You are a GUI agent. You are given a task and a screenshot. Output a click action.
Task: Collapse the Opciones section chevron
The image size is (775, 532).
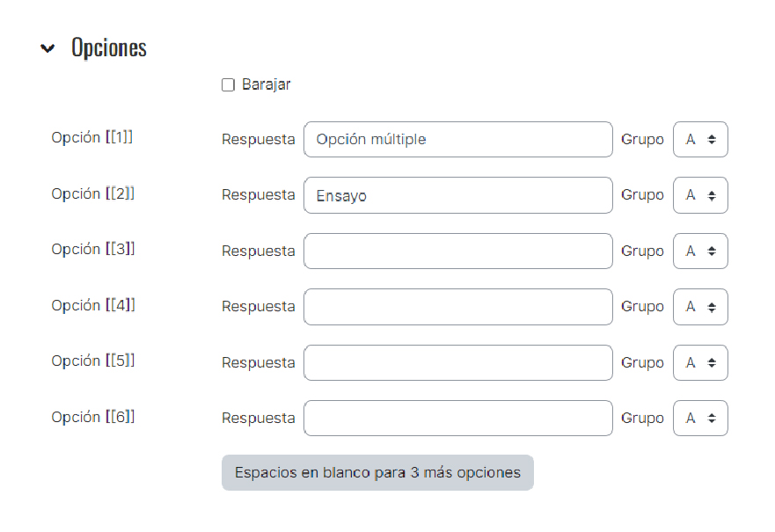coord(48,48)
